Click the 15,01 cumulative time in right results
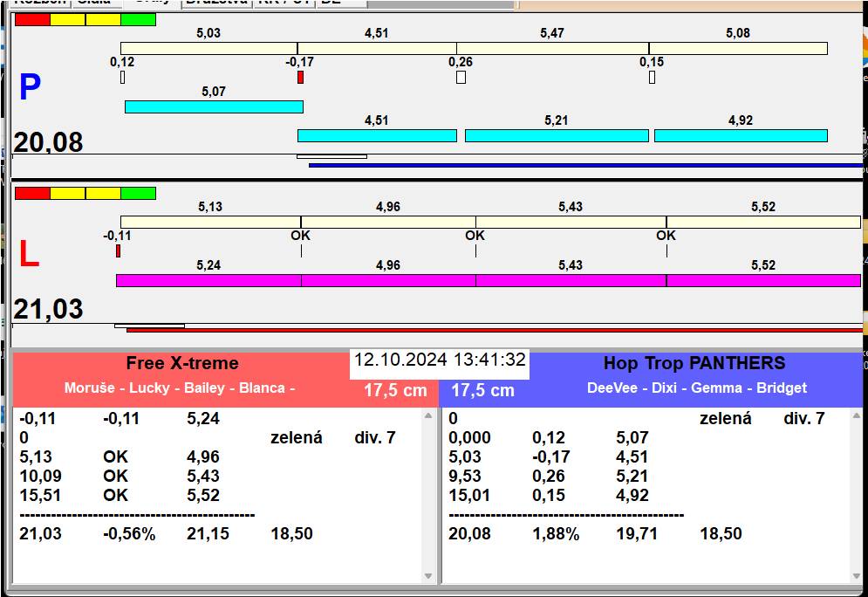Image resolution: width=868 pixels, height=597 pixels. click(x=468, y=495)
